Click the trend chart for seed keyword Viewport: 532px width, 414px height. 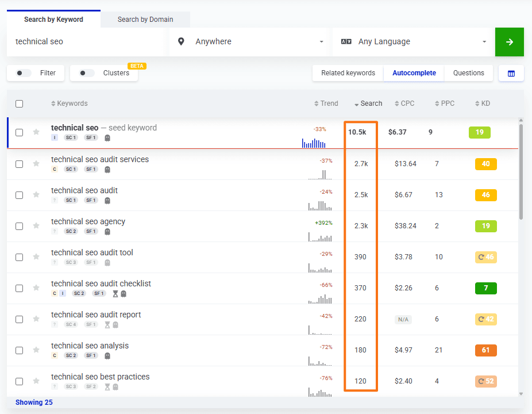coord(314,143)
